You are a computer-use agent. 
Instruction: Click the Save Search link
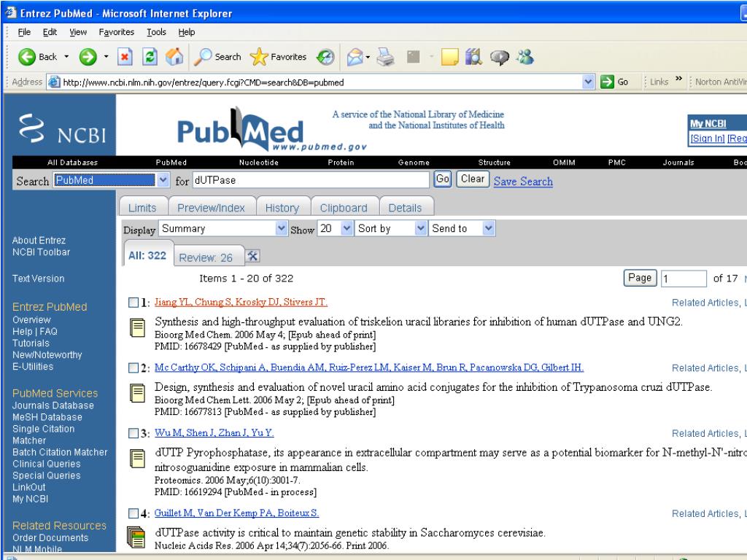point(523,182)
